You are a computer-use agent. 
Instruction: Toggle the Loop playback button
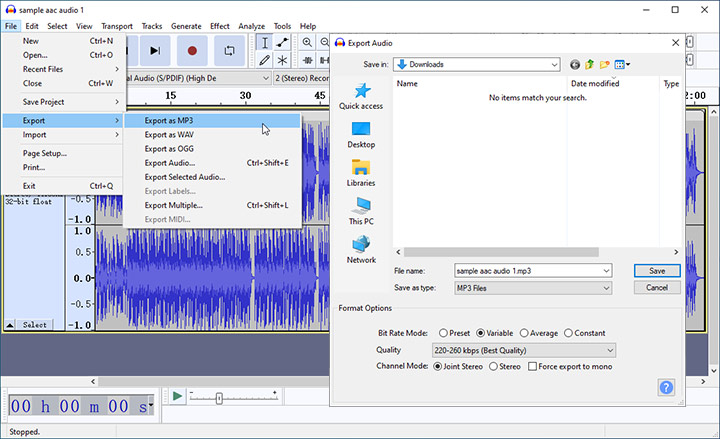(x=229, y=50)
